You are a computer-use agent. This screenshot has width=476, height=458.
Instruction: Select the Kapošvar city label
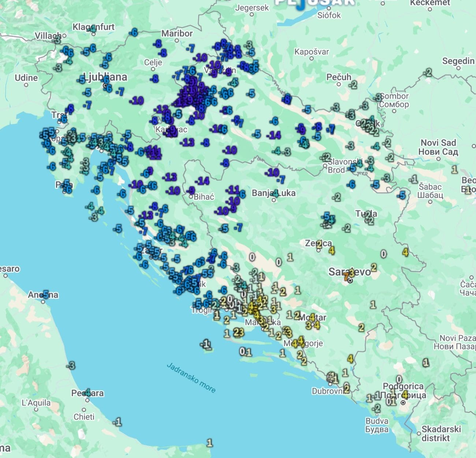[x=312, y=52]
